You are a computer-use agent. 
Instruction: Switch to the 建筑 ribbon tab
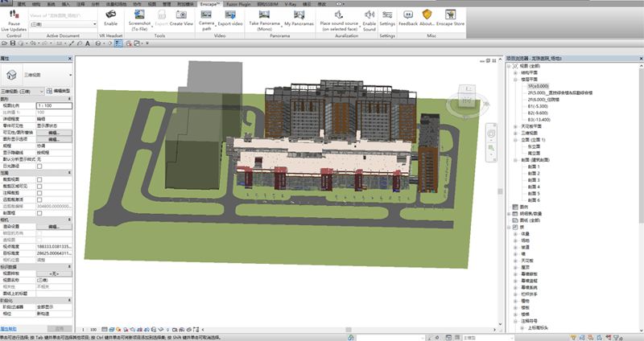click(x=21, y=4)
